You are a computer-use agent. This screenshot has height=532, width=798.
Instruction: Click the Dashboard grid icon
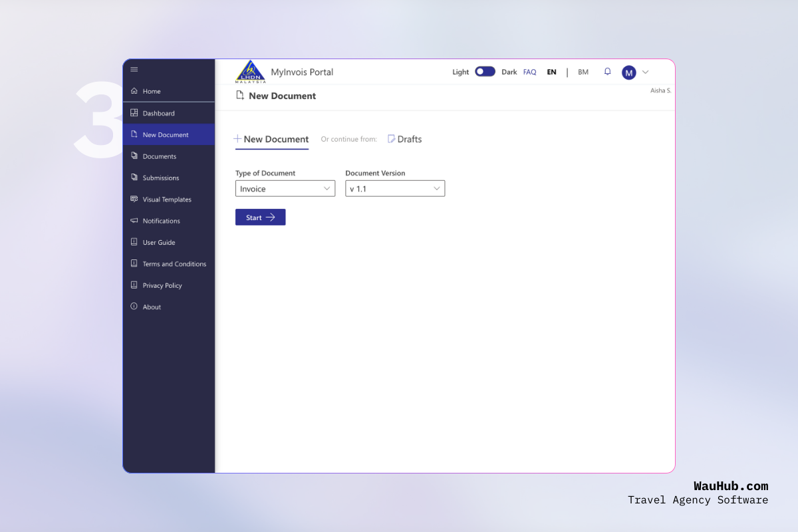click(134, 113)
